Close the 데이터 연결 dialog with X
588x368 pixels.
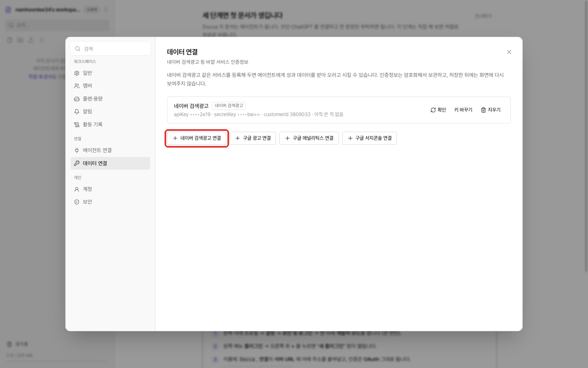pos(509,52)
